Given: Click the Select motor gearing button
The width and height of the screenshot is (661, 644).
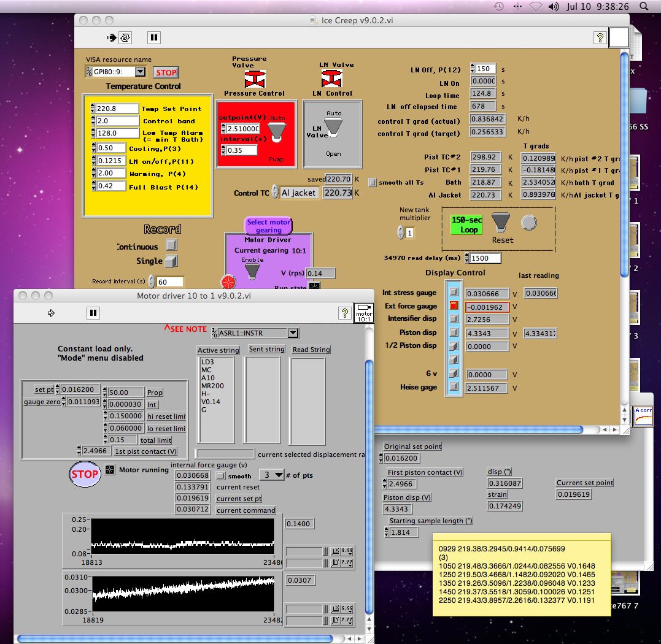Looking at the screenshot, I should pos(269,226).
